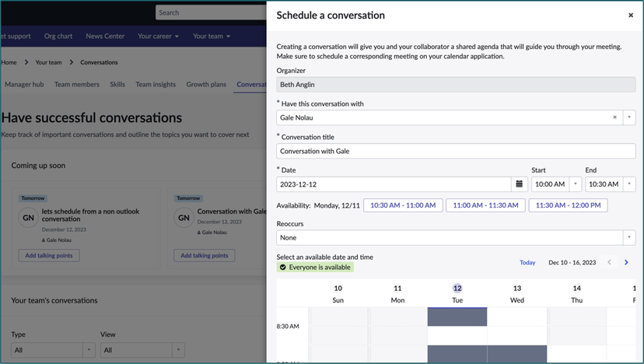
Task: Open the Start time dropdown
Action: pos(576,184)
